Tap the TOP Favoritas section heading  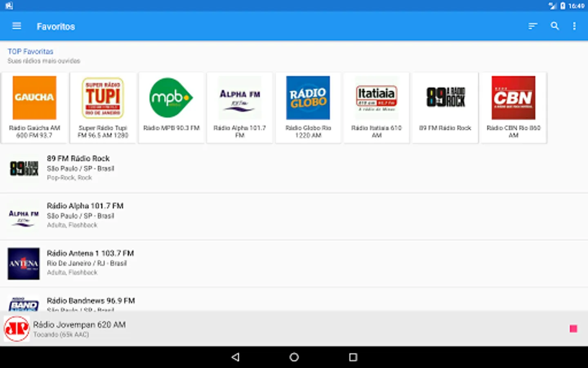[x=31, y=52]
